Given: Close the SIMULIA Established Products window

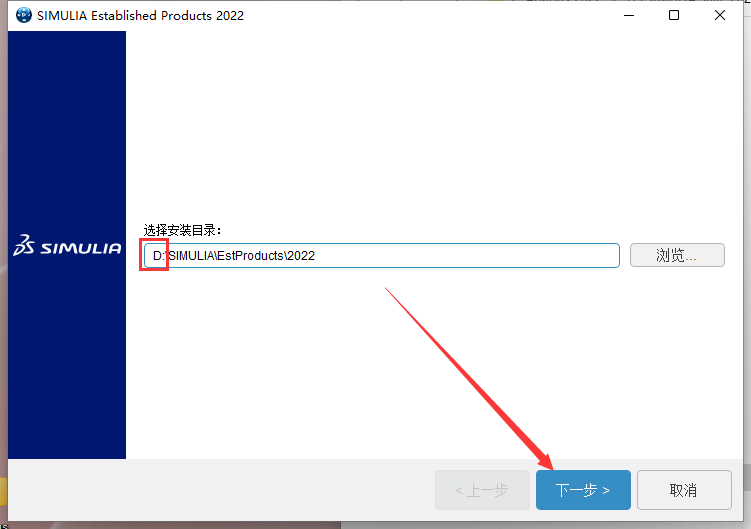Looking at the screenshot, I should [719, 15].
